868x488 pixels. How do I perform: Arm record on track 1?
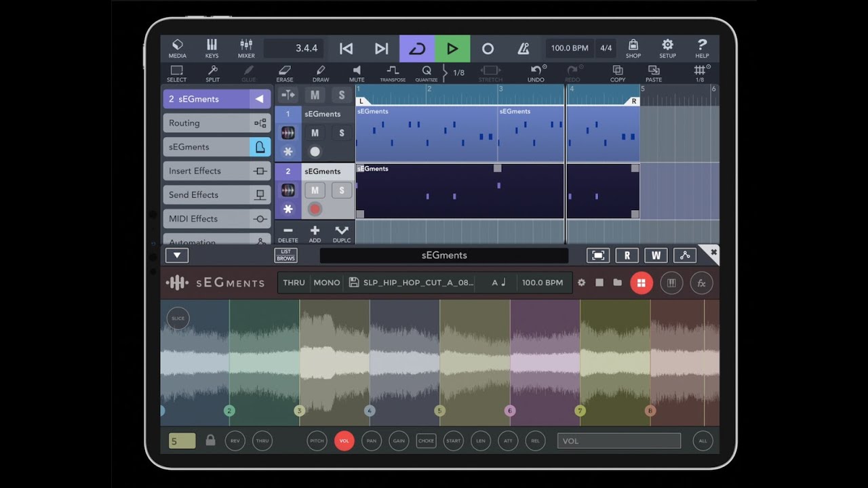point(315,151)
